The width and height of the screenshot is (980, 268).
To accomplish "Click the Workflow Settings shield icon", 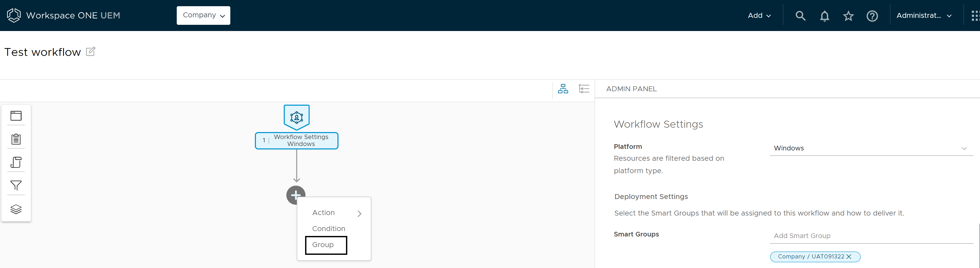I will (x=297, y=118).
